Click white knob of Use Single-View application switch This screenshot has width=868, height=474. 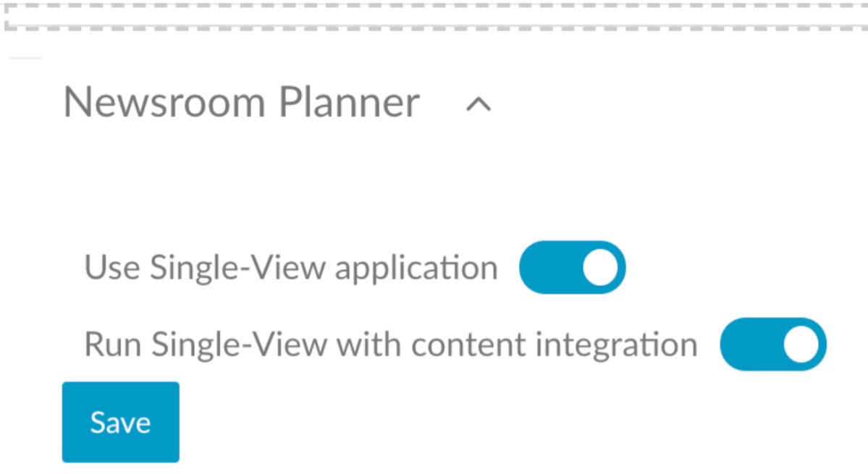click(x=600, y=268)
